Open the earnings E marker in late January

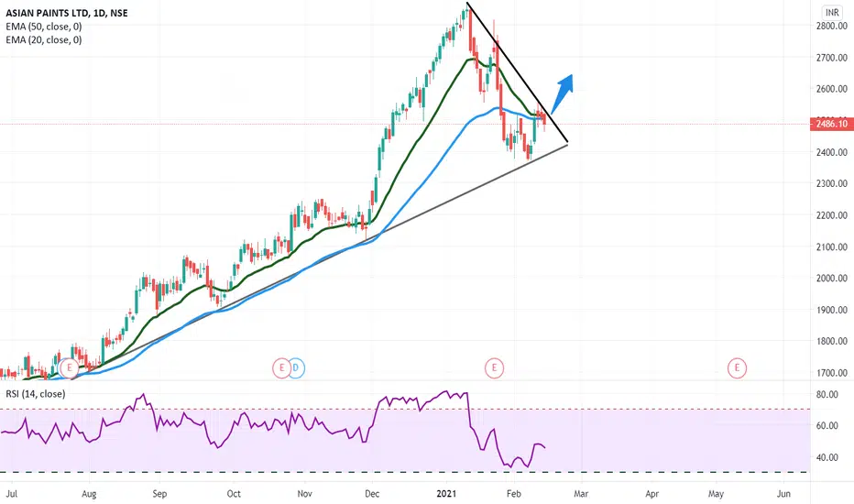(x=495, y=367)
